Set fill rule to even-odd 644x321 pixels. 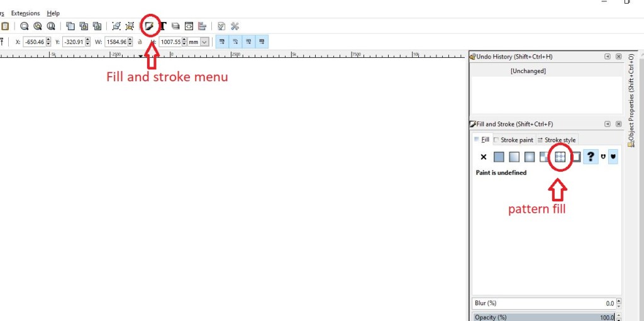602,157
